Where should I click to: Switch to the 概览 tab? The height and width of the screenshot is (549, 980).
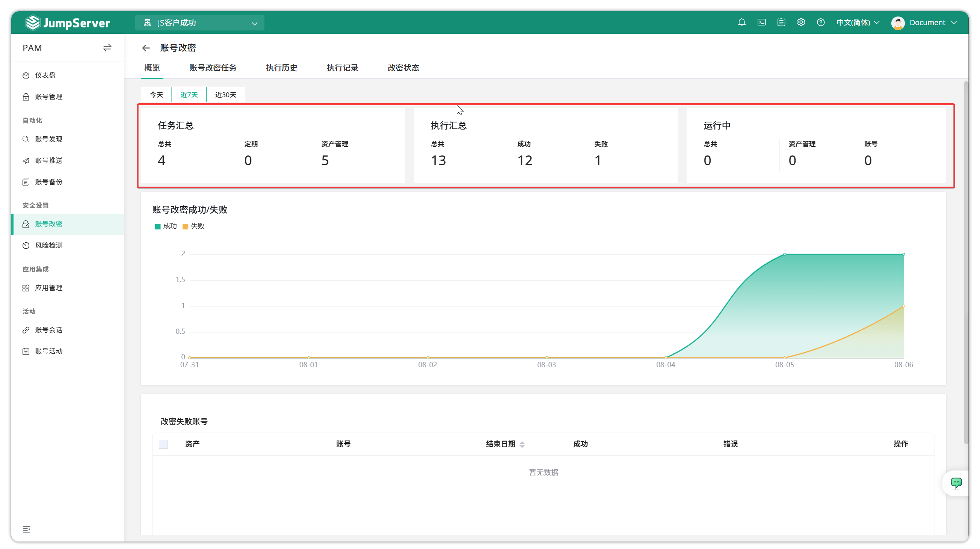(x=152, y=68)
